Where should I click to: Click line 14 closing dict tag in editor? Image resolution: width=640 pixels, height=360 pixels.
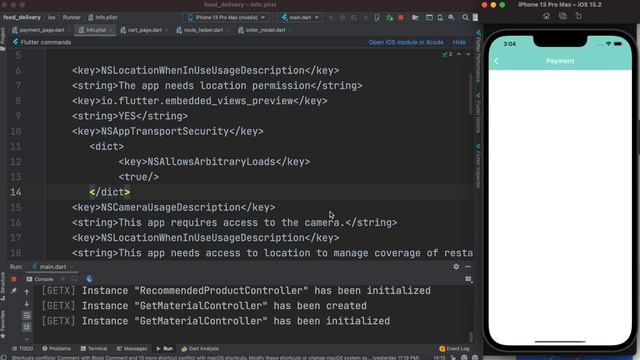pos(109,192)
